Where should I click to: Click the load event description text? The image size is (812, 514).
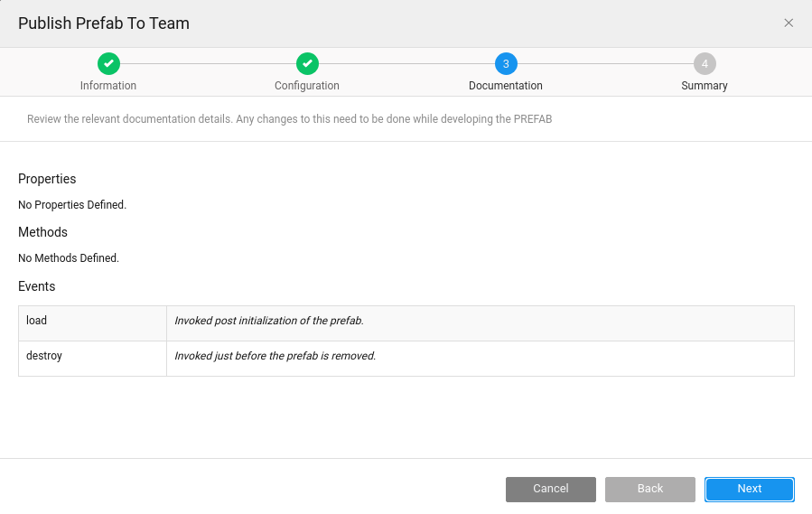pos(269,322)
